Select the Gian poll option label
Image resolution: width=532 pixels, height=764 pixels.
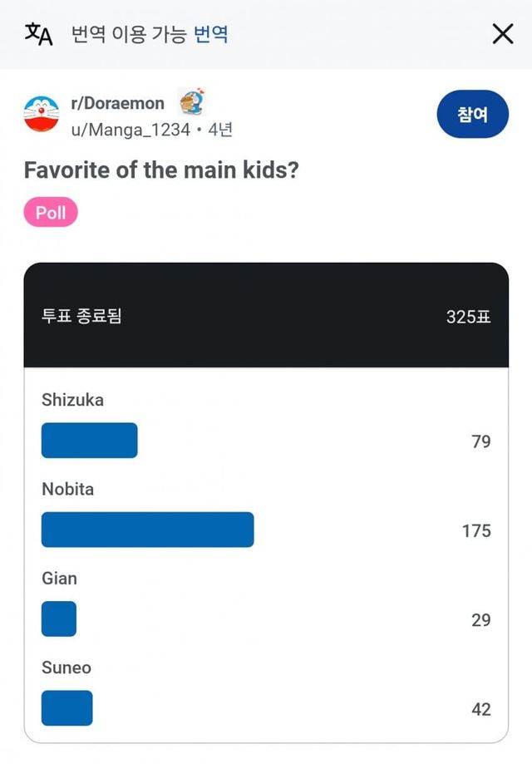coord(59,579)
